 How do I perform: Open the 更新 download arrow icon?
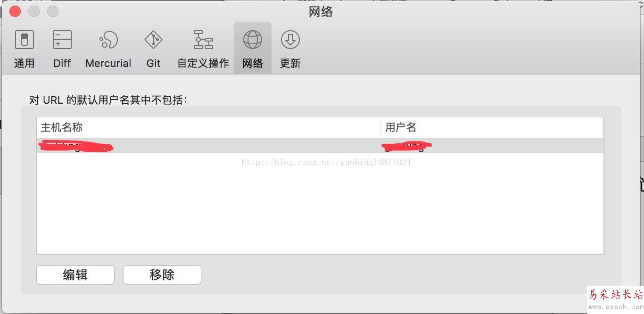[x=290, y=41]
